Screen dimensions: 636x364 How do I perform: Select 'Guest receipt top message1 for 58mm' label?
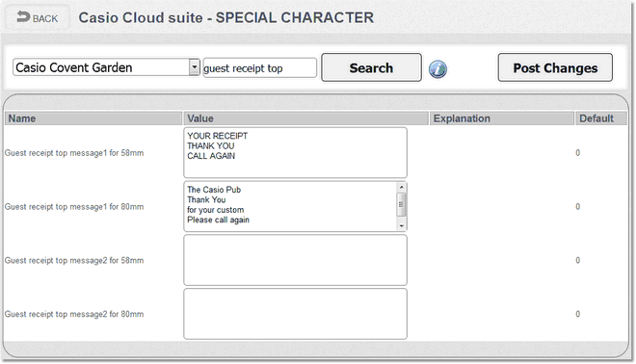click(74, 153)
